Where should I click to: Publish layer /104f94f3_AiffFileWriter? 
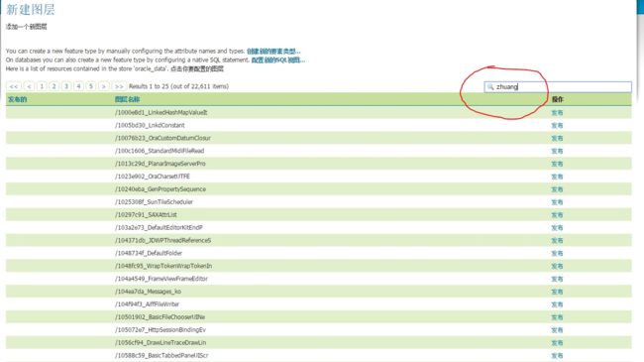pos(557,304)
